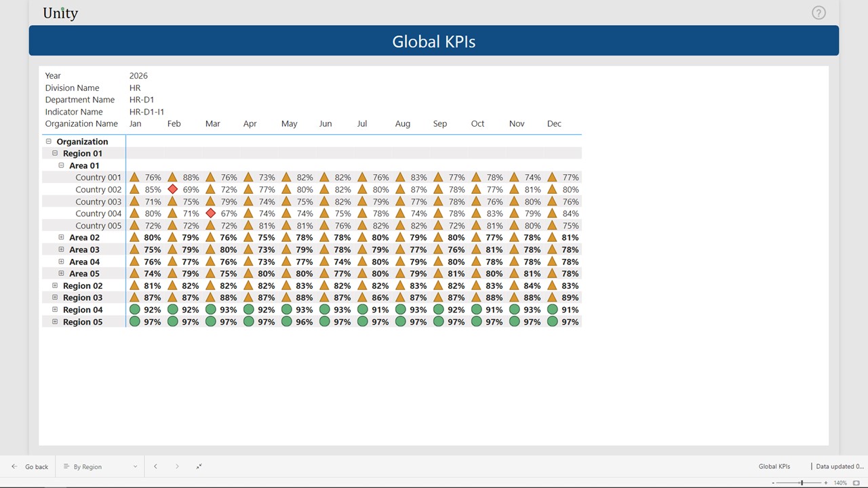Viewport: 868px width, 488px height.
Task: Click red diamond icon for Country 004 March
Action: tap(211, 213)
